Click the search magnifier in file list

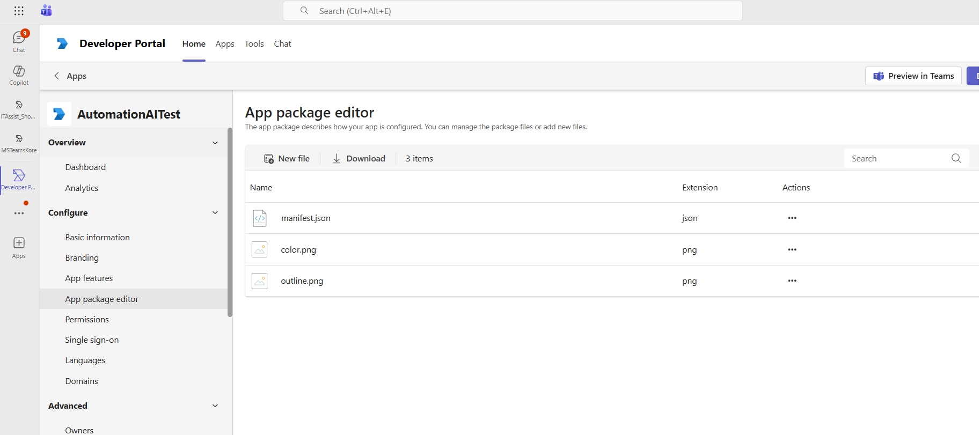coord(956,158)
